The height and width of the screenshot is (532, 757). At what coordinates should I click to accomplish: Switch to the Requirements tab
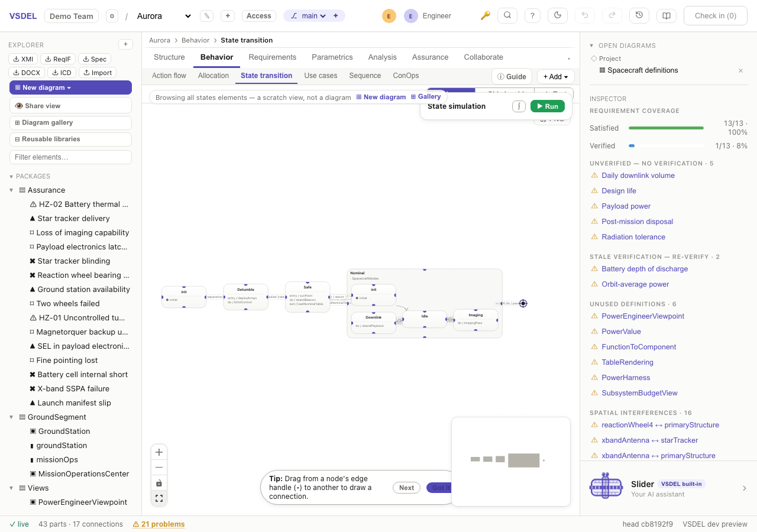click(272, 57)
